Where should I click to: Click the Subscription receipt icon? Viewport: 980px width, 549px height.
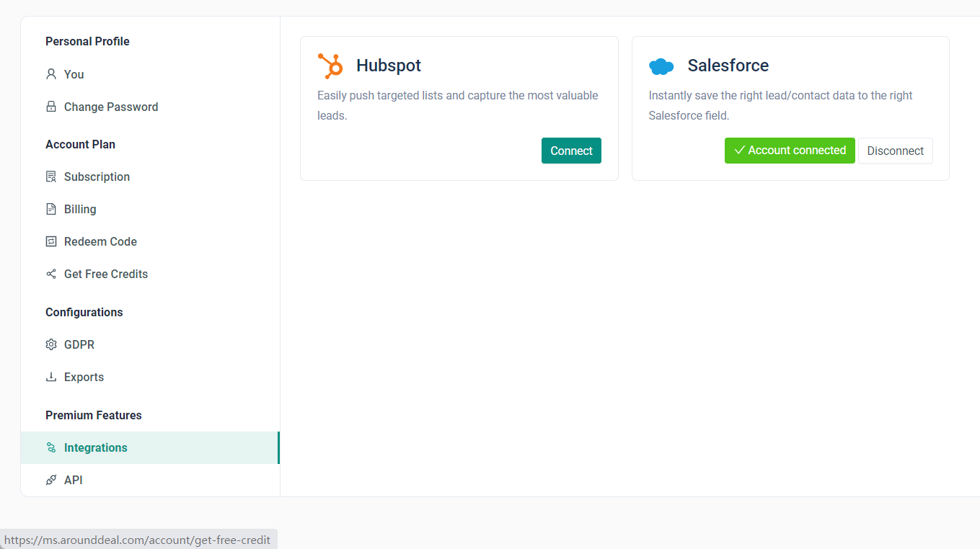point(51,177)
